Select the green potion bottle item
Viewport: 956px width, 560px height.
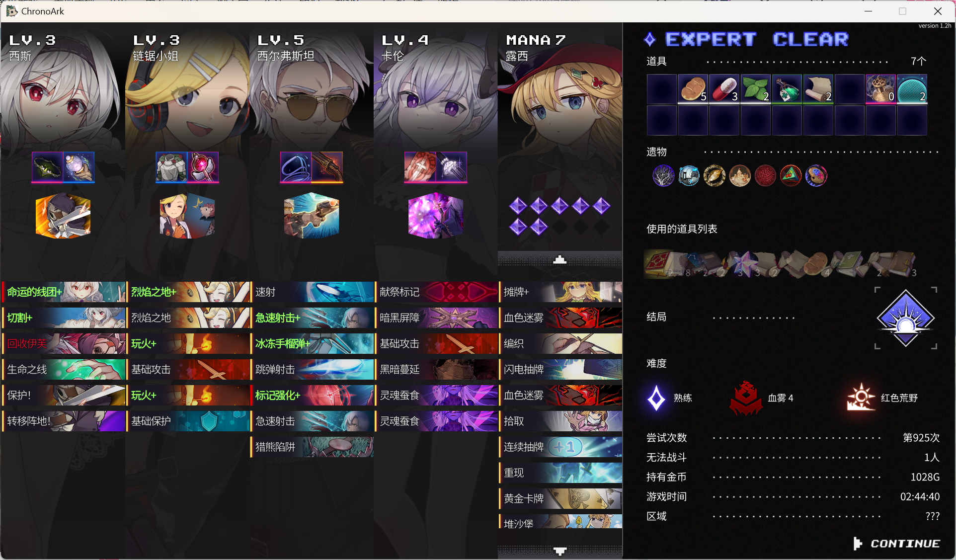(787, 89)
